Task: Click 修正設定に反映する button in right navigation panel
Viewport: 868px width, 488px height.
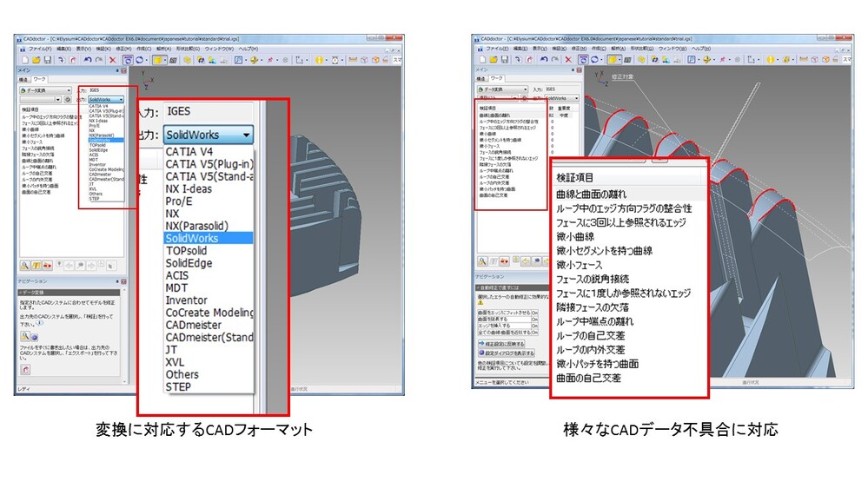Action: tap(501, 344)
